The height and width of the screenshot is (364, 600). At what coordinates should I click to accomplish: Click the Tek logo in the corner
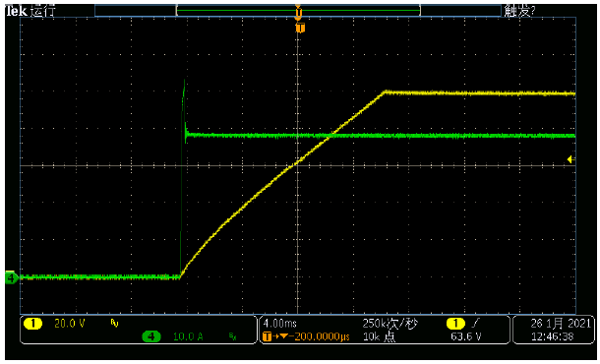click(17, 11)
